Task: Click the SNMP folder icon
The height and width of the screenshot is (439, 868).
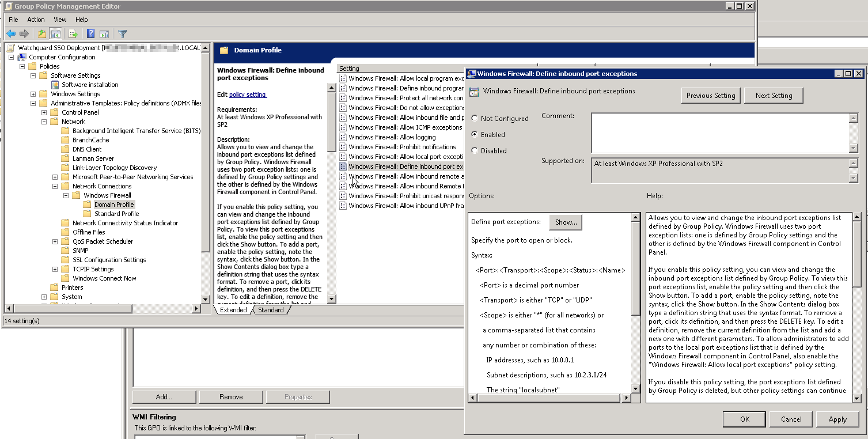Action: coord(65,251)
